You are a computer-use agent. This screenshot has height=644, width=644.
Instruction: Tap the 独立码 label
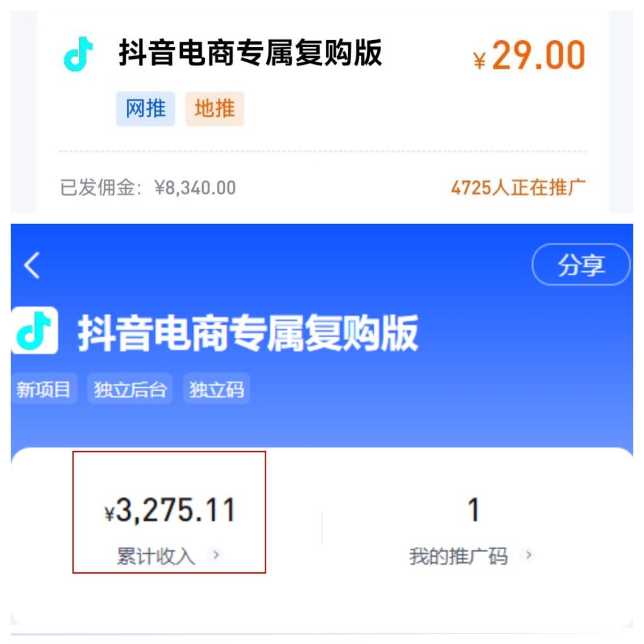(216, 389)
